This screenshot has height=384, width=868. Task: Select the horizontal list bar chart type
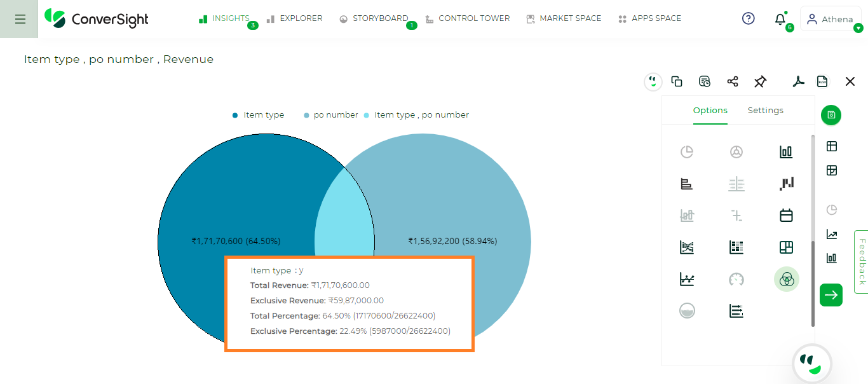point(736,310)
